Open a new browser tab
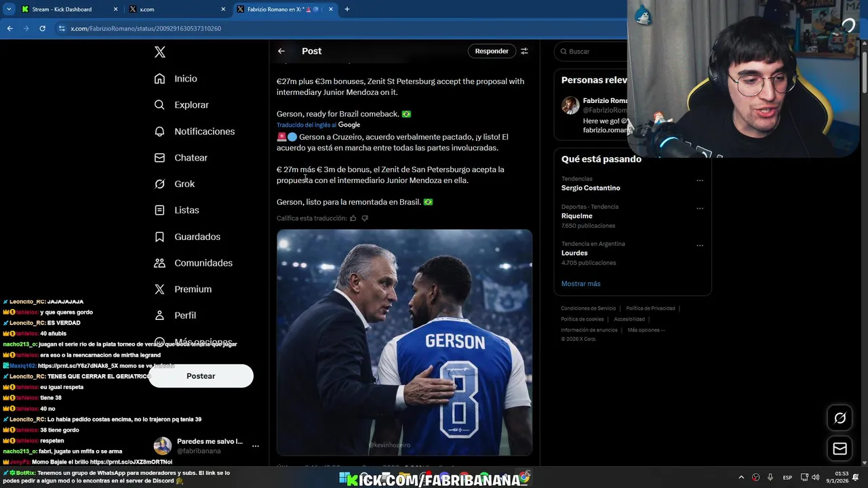Image resolution: width=868 pixels, height=488 pixels. [x=347, y=9]
